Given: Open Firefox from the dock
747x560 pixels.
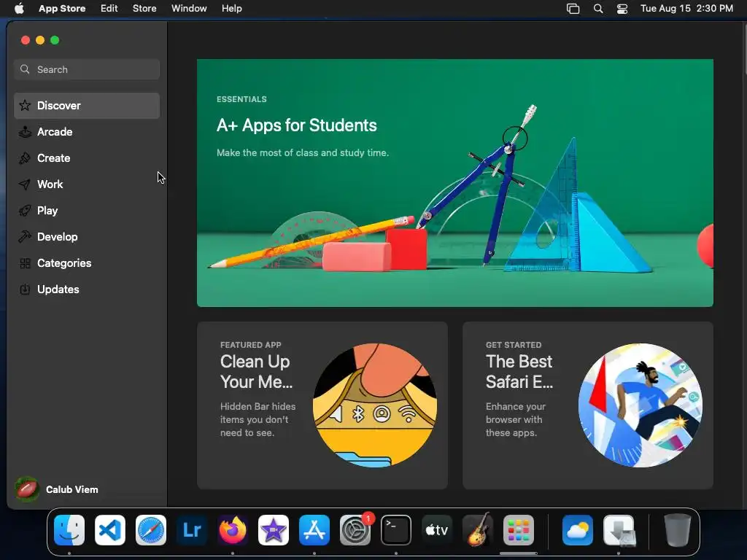Looking at the screenshot, I should (x=233, y=530).
